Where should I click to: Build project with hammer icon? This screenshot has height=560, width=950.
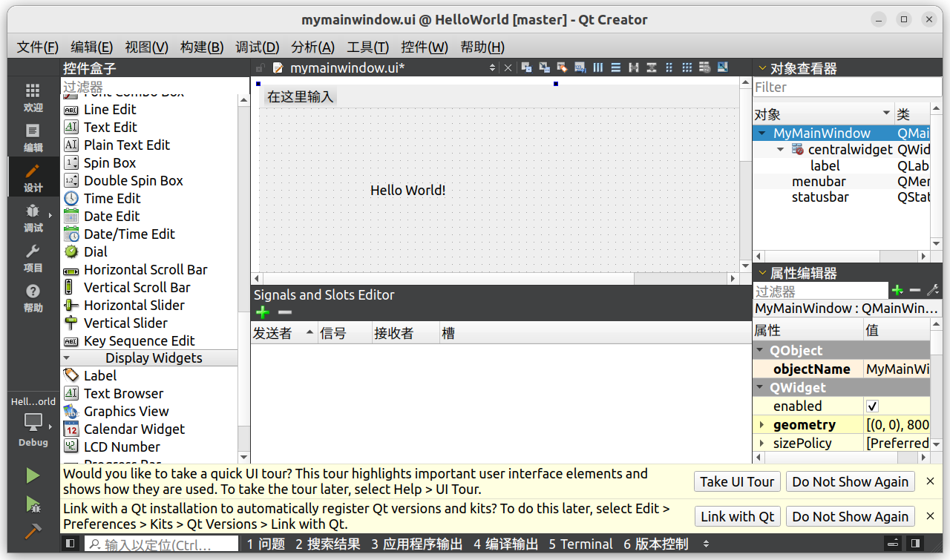pyautogui.click(x=33, y=531)
